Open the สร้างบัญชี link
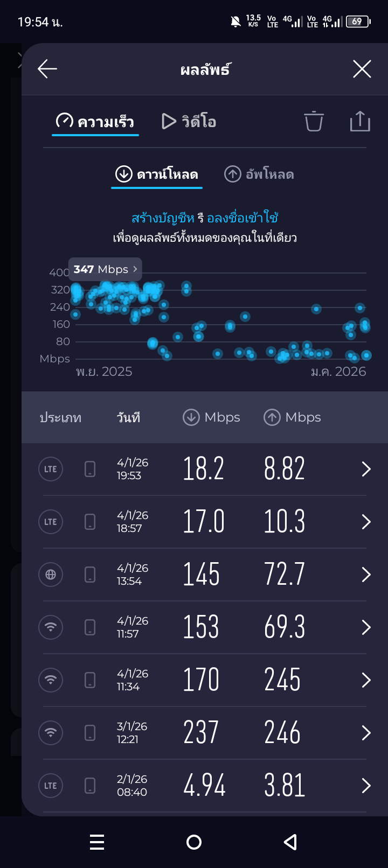Viewport: 388px width, 868px height. (x=163, y=218)
